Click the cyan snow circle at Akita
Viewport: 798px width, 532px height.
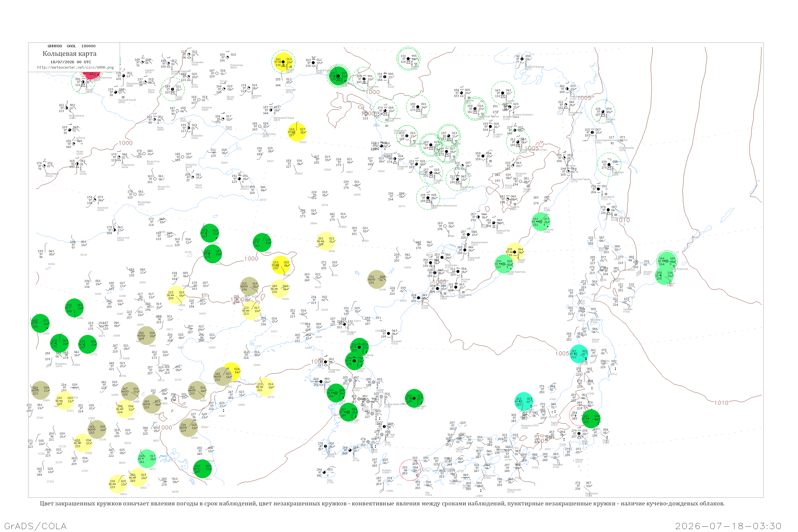click(x=579, y=354)
